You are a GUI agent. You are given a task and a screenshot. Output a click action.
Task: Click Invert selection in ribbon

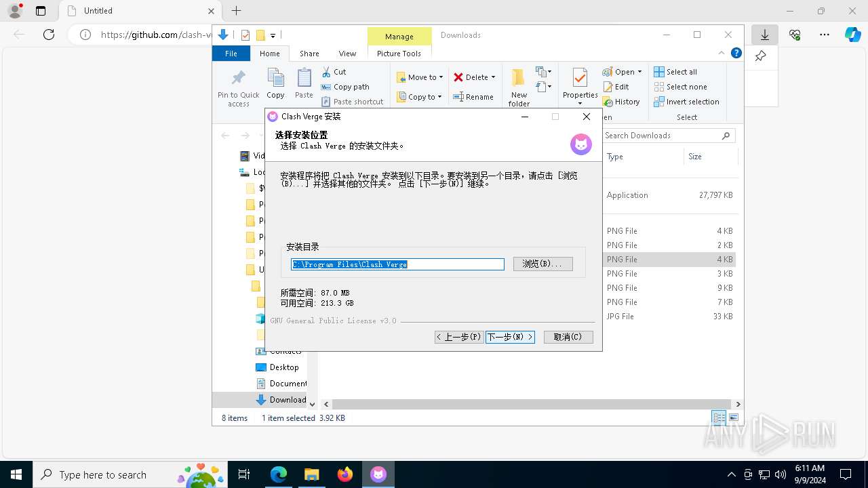click(686, 102)
